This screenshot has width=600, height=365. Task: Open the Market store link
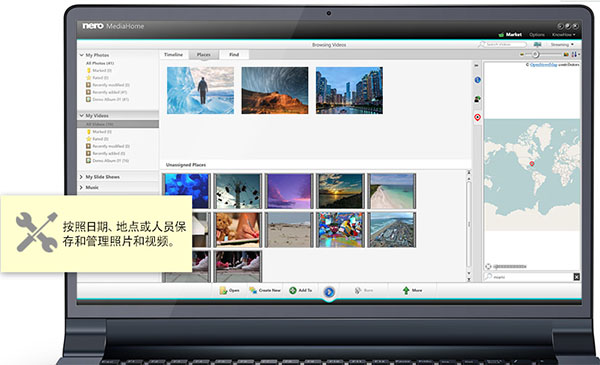point(510,34)
